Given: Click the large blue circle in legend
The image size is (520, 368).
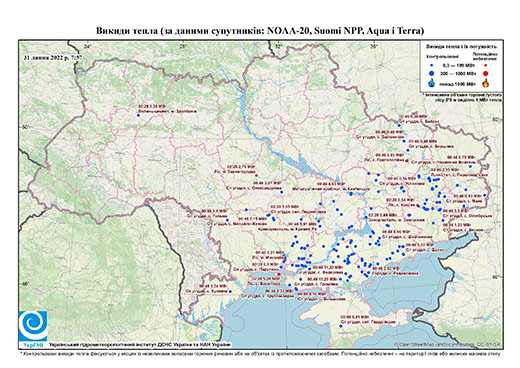Looking at the screenshot, I should click(432, 73).
